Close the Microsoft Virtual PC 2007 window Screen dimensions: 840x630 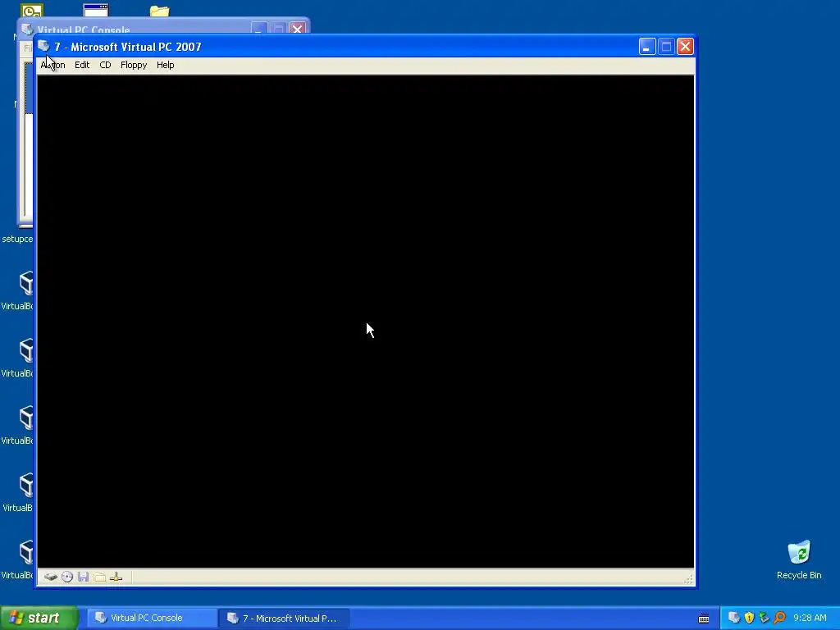[x=685, y=47]
